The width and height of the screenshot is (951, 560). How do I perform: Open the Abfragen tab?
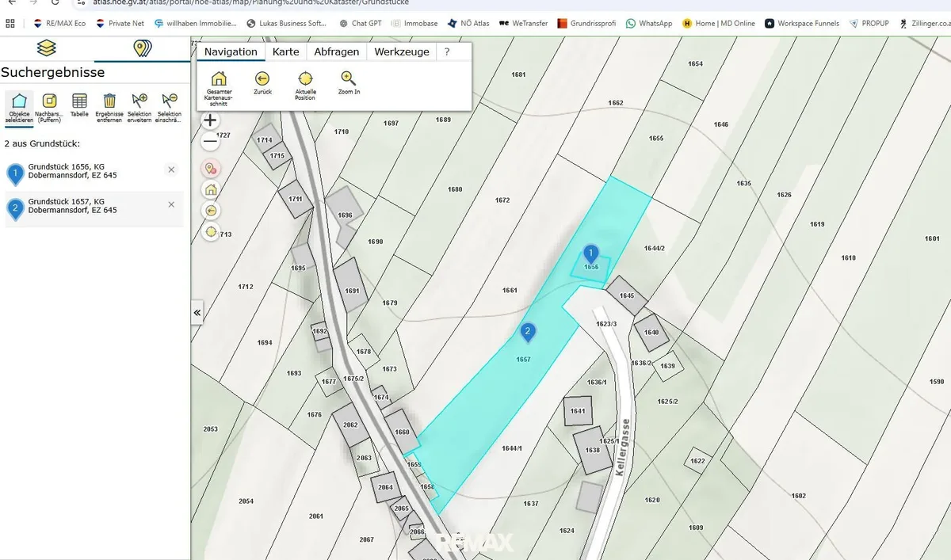tap(336, 51)
